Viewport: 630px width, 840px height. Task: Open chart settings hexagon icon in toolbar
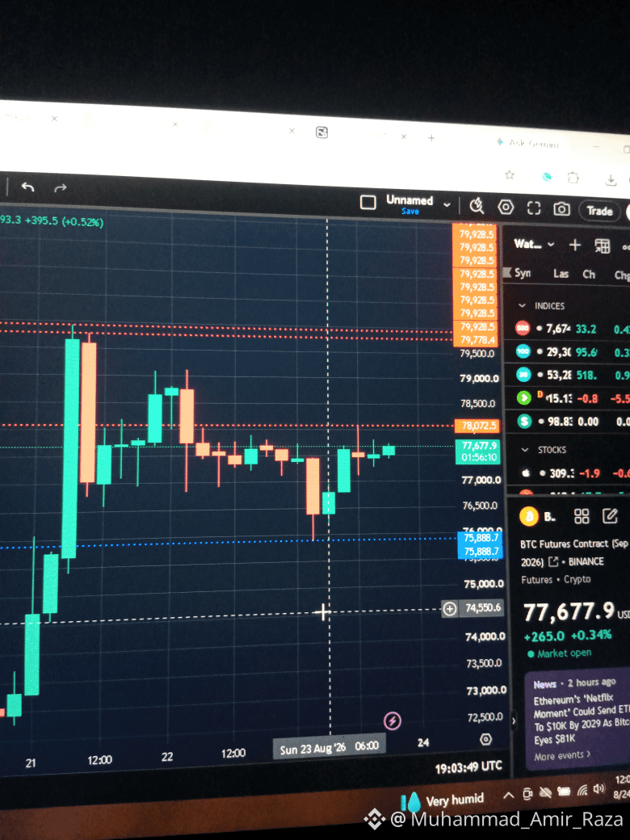click(x=506, y=208)
